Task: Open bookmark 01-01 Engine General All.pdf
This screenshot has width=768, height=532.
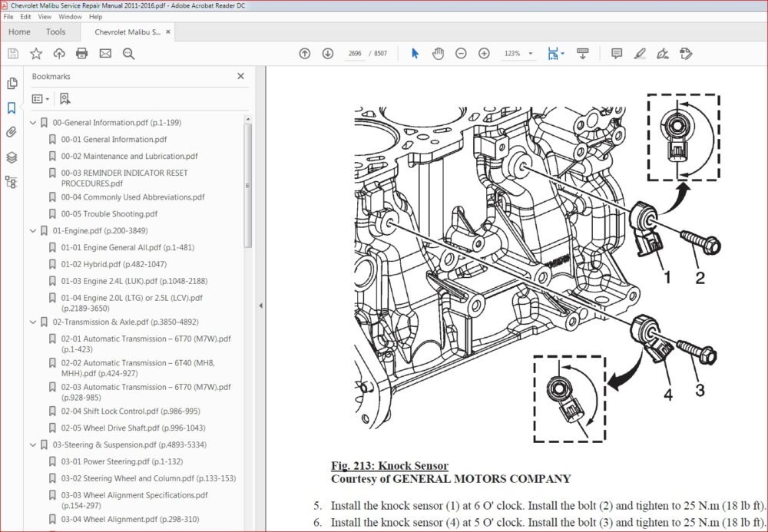Action: point(127,248)
